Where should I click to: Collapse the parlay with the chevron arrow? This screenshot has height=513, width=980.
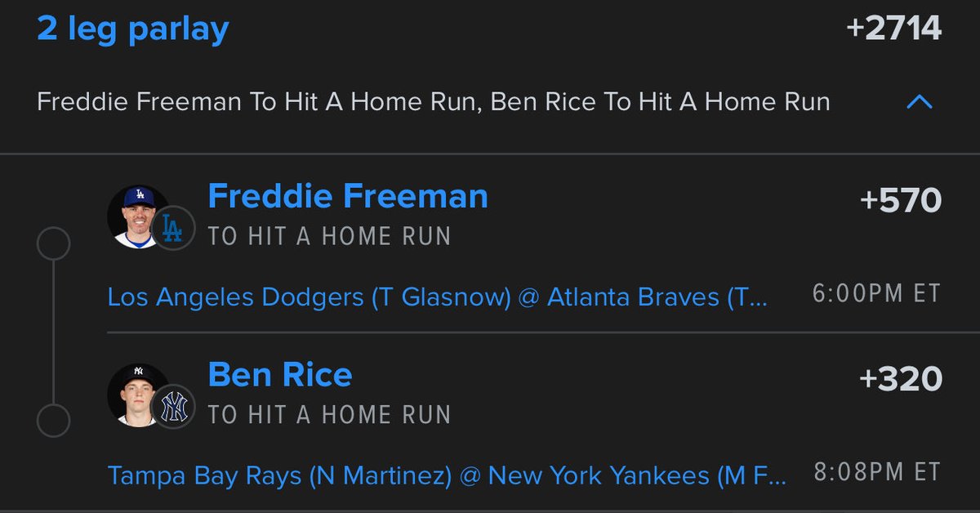[x=920, y=102]
